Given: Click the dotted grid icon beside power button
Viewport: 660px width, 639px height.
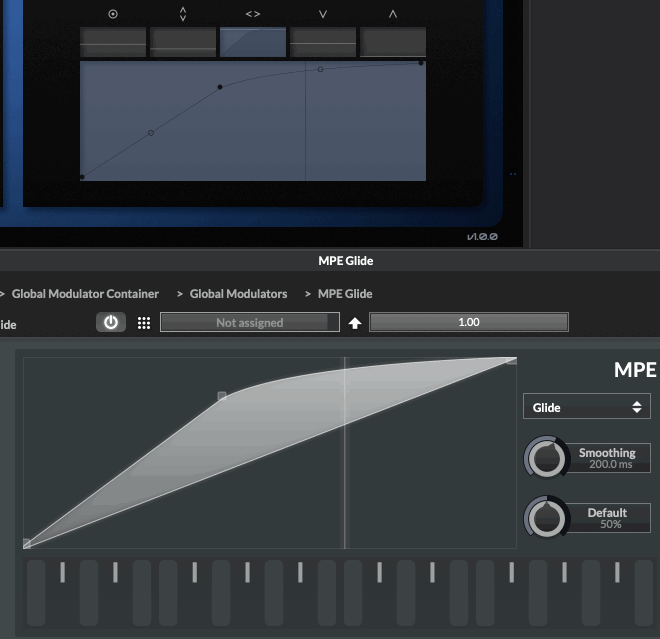Looking at the screenshot, I should 144,323.
